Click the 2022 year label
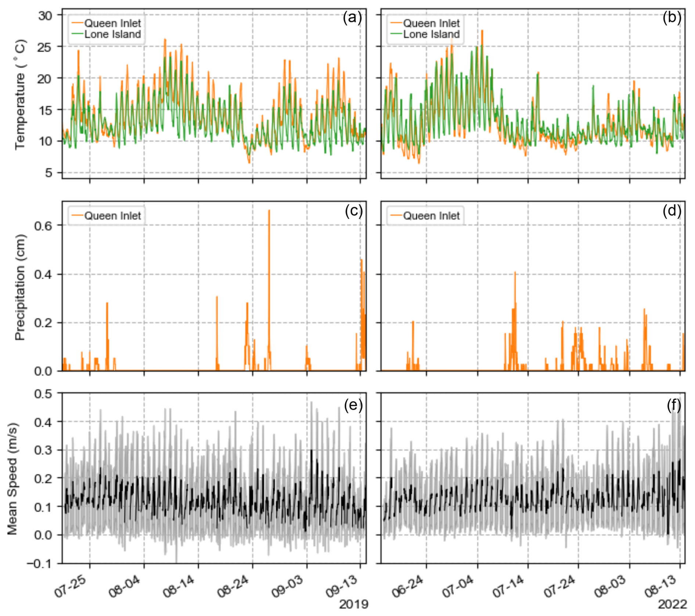 coord(672,604)
